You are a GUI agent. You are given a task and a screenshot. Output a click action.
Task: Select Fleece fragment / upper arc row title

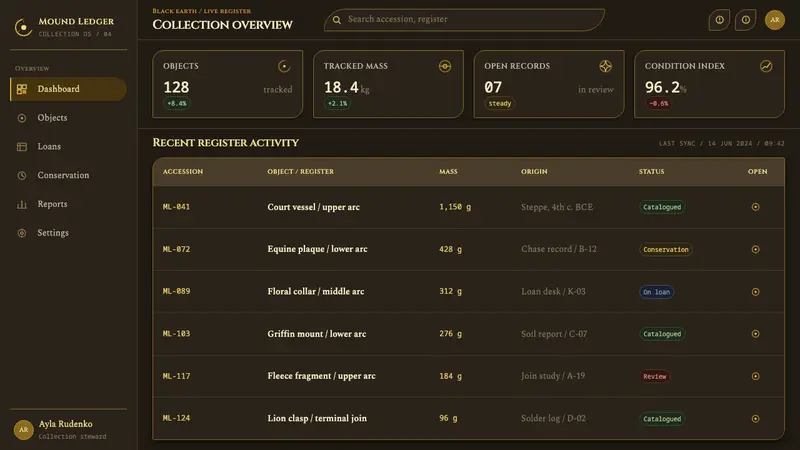point(321,376)
